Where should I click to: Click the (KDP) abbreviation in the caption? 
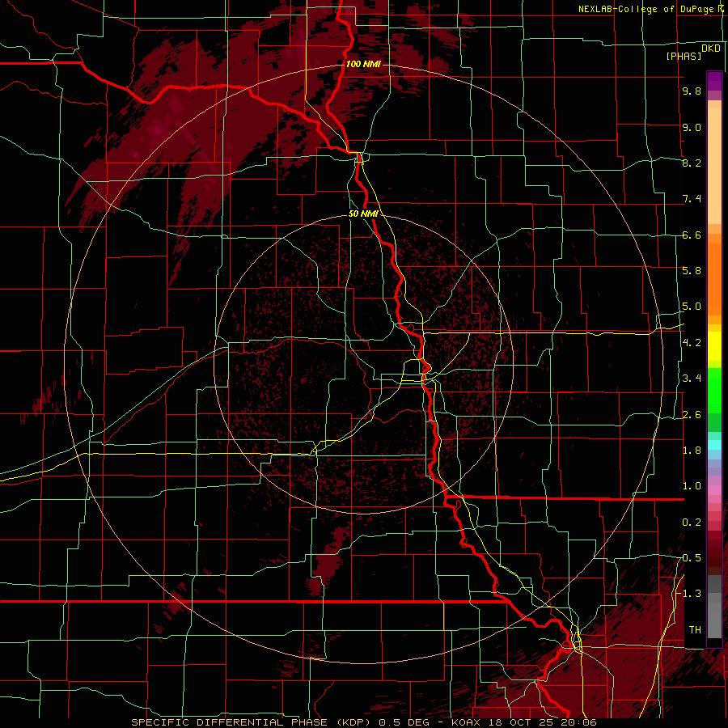(353, 722)
